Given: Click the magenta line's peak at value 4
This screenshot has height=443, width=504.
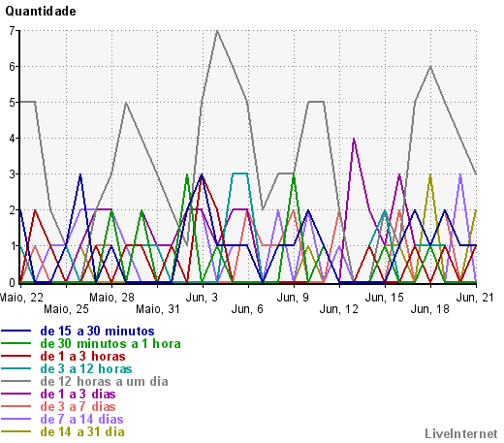Looking at the screenshot, I should 354,139.
